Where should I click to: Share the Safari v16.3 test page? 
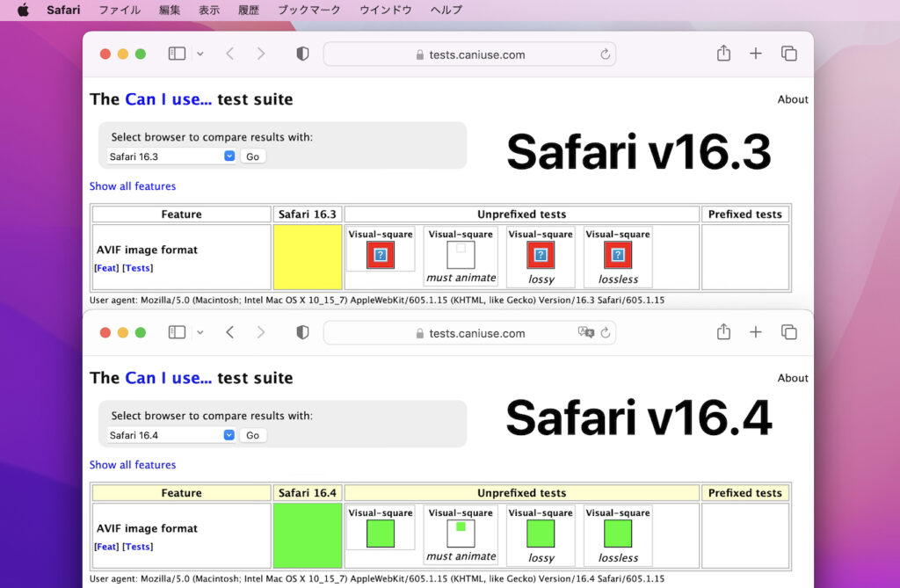pos(723,53)
